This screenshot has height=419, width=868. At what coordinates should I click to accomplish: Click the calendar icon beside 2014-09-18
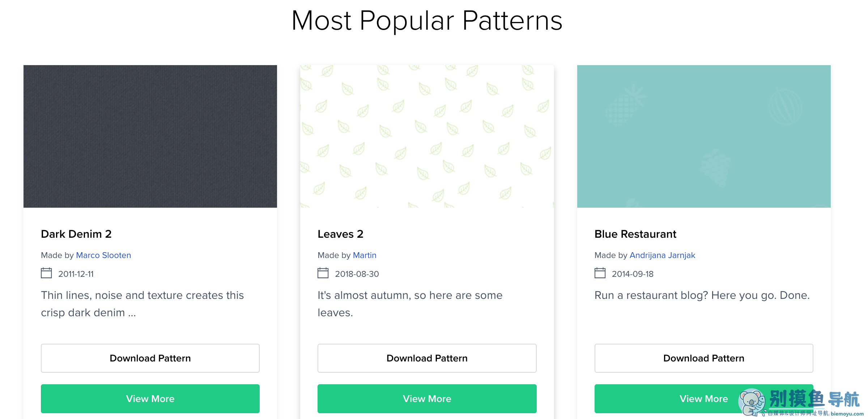[600, 273]
